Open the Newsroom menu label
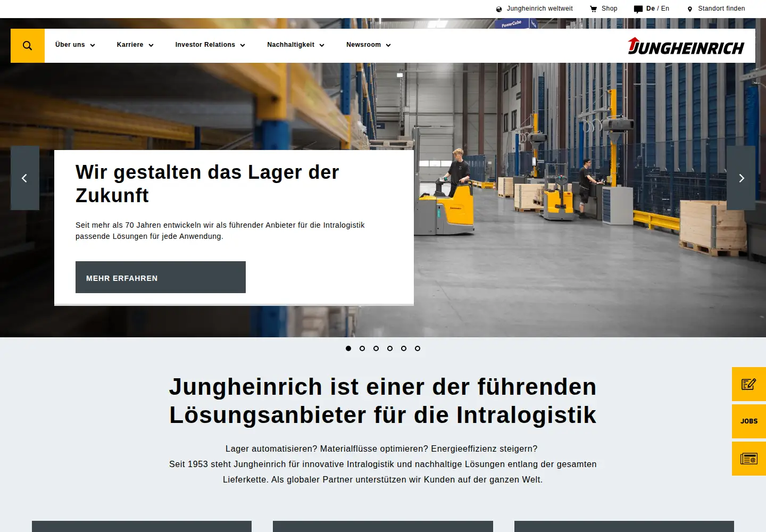 [x=364, y=45]
